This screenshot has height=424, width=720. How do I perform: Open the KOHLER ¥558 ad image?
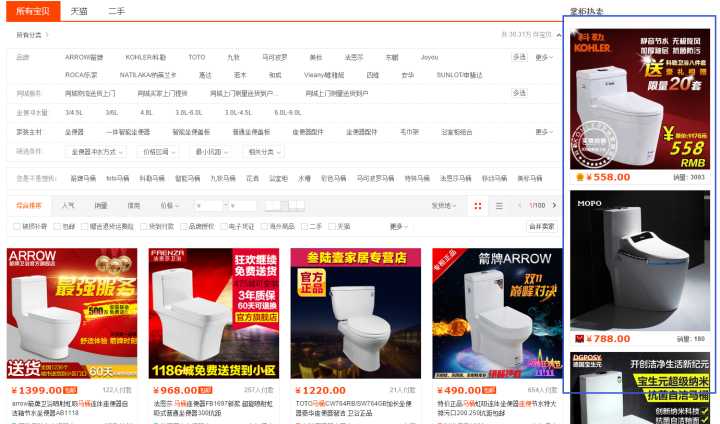pos(639,98)
